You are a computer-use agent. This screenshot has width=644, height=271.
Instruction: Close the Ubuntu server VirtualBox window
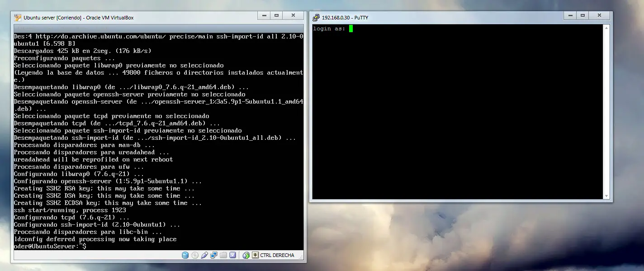click(x=293, y=15)
